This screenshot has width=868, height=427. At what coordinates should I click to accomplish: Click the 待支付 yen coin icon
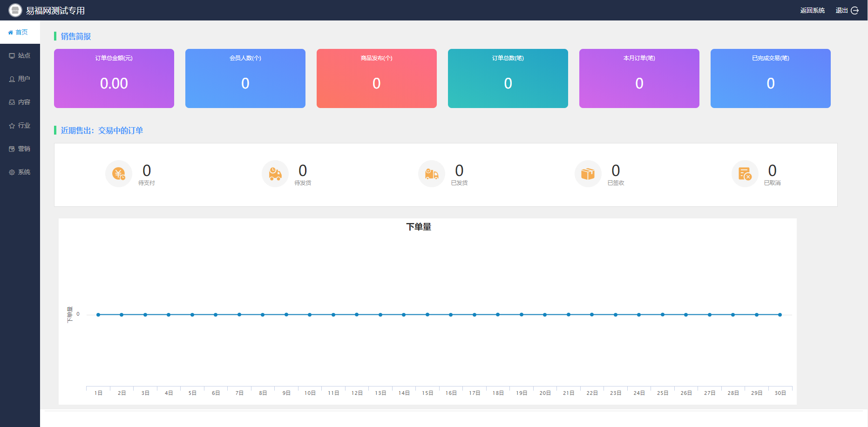[x=119, y=174]
